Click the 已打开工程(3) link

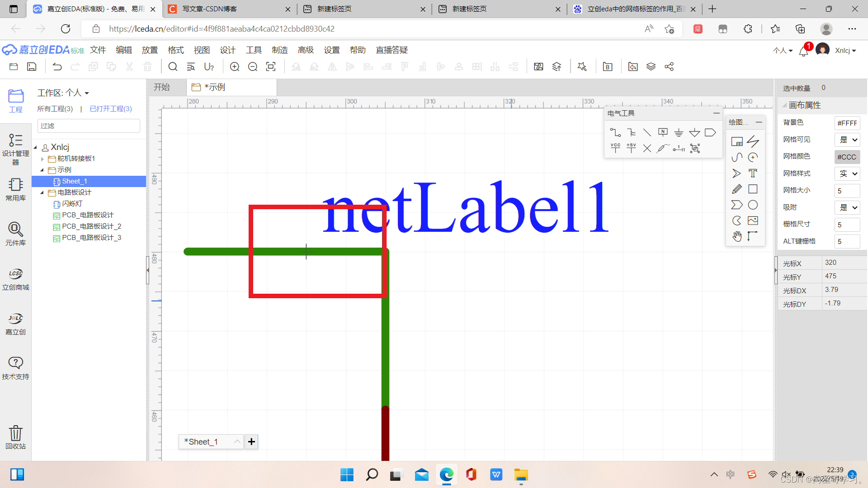pos(111,109)
